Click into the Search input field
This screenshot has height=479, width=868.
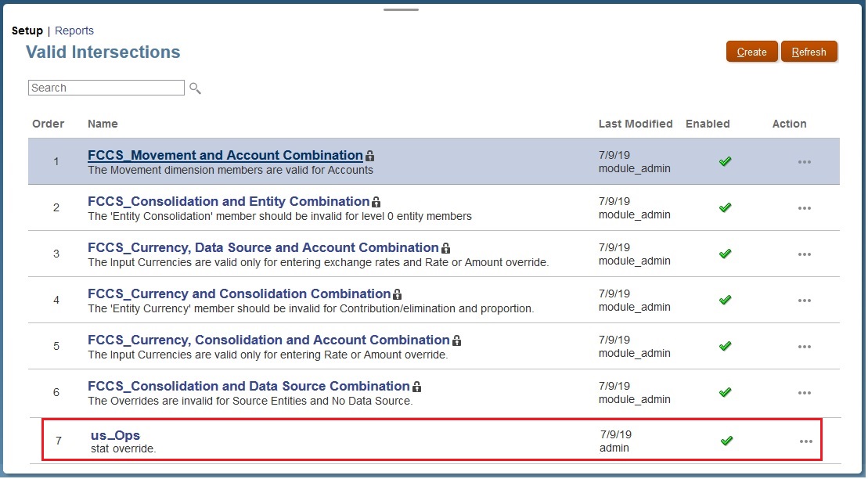[x=106, y=88]
